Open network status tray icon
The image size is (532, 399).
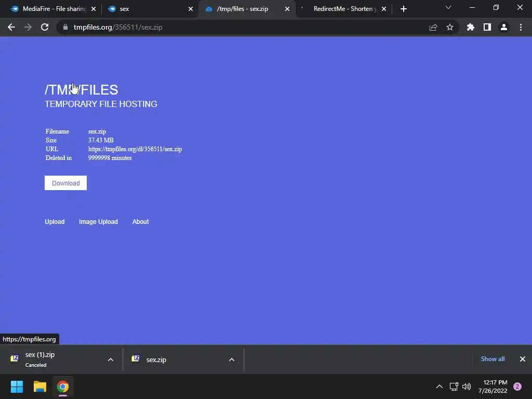[x=454, y=387]
